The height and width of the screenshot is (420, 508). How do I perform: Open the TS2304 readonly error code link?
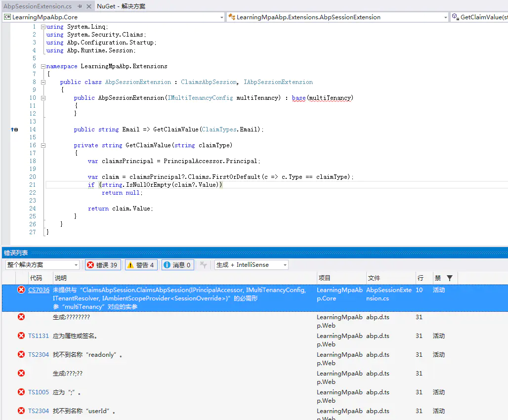(38, 355)
